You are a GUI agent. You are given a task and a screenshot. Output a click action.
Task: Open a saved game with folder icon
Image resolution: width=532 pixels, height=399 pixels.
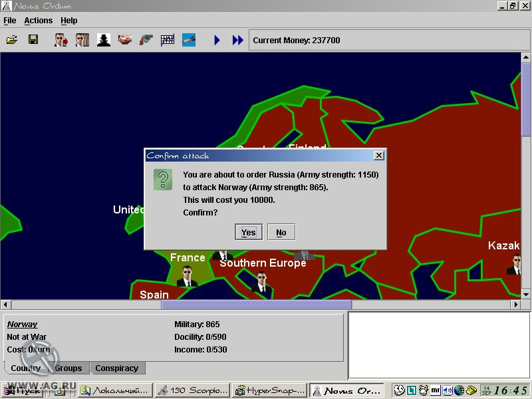pyautogui.click(x=12, y=40)
